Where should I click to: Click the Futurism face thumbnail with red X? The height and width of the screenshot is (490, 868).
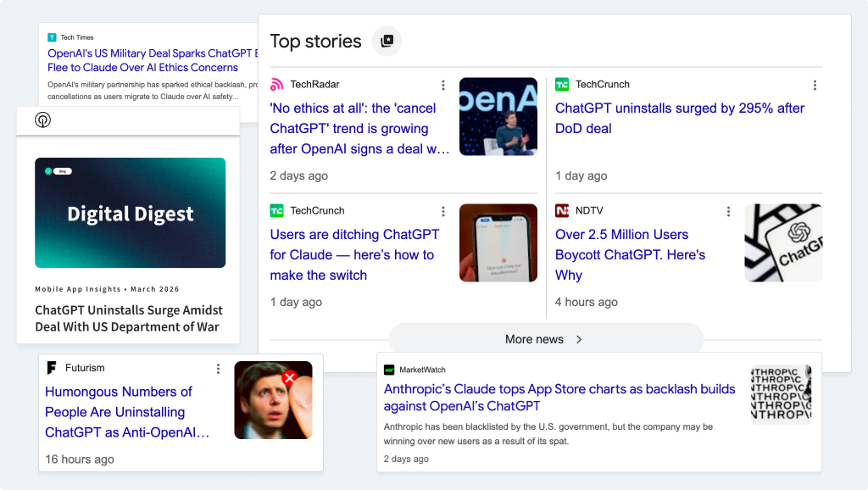click(274, 400)
